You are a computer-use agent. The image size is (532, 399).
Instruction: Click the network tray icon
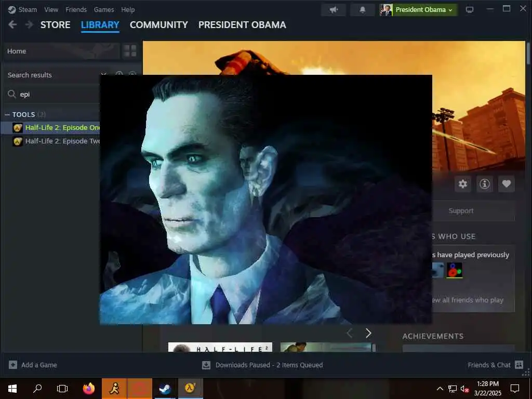point(453,389)
